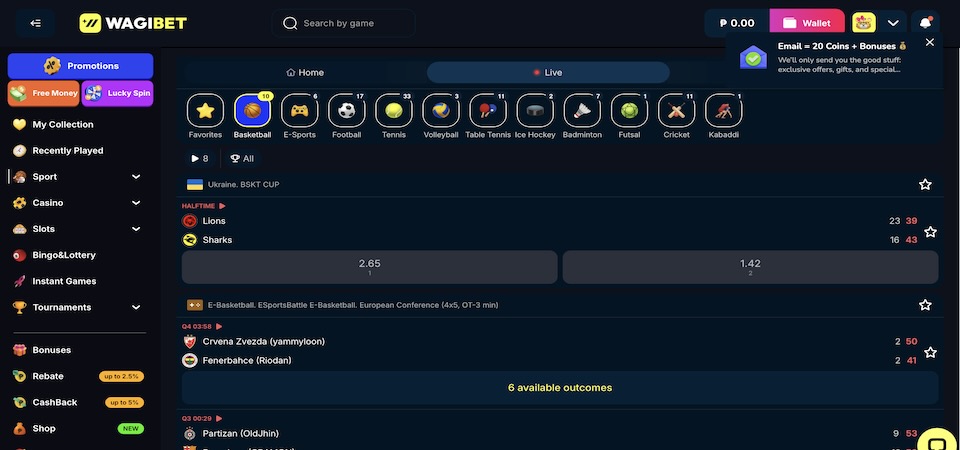
Task: Select the Tennis sport icon
Action: [394, 111]
